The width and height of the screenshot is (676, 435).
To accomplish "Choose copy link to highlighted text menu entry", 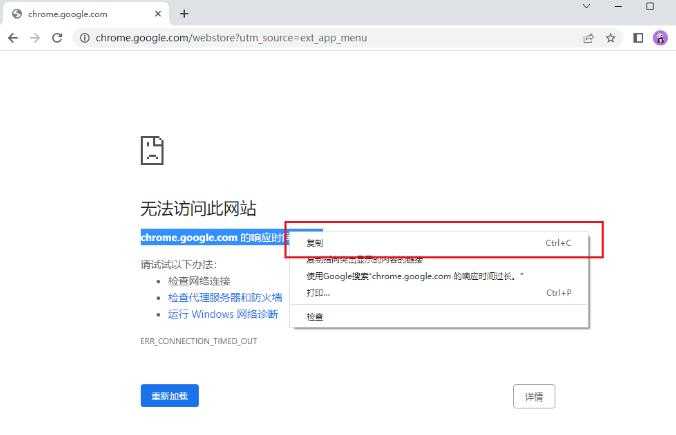I will (441, 260).
